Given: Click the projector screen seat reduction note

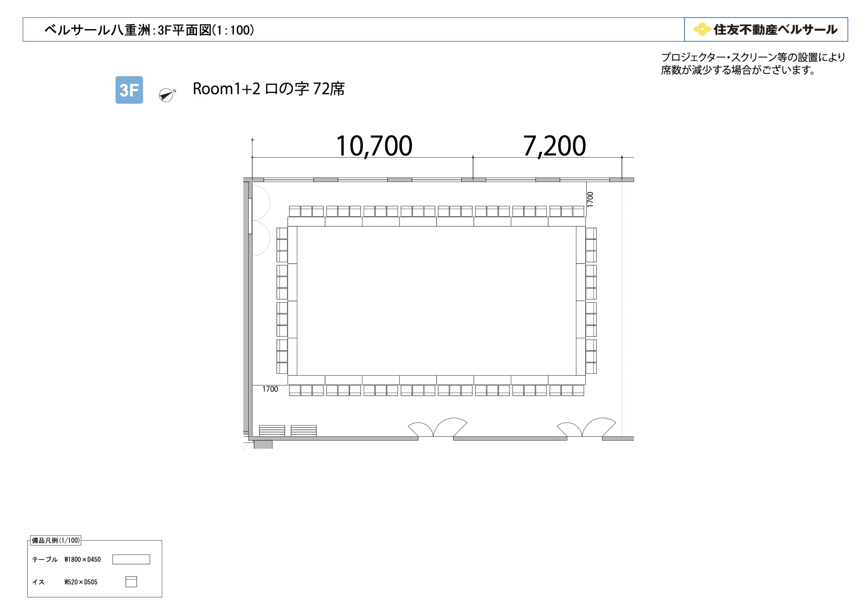Looking at the screenshot, I should (753, 63).
